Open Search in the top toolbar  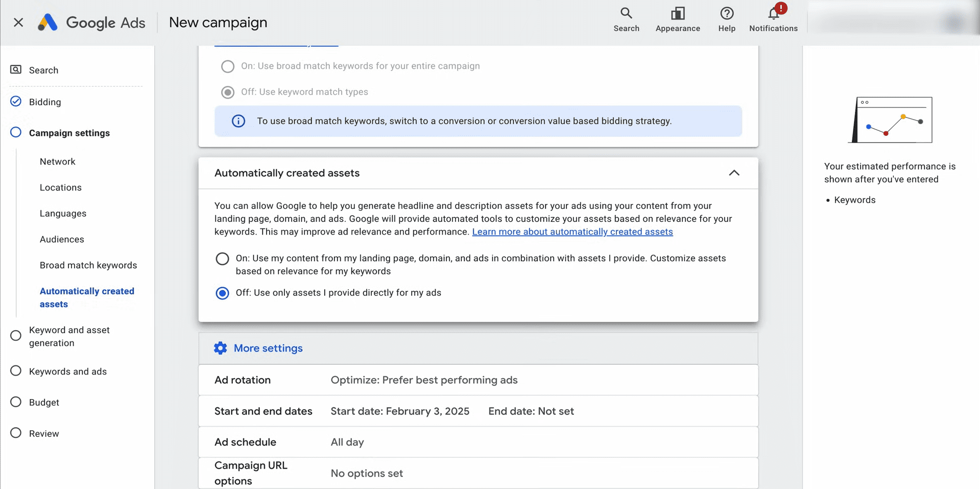(x=626, y=19)
